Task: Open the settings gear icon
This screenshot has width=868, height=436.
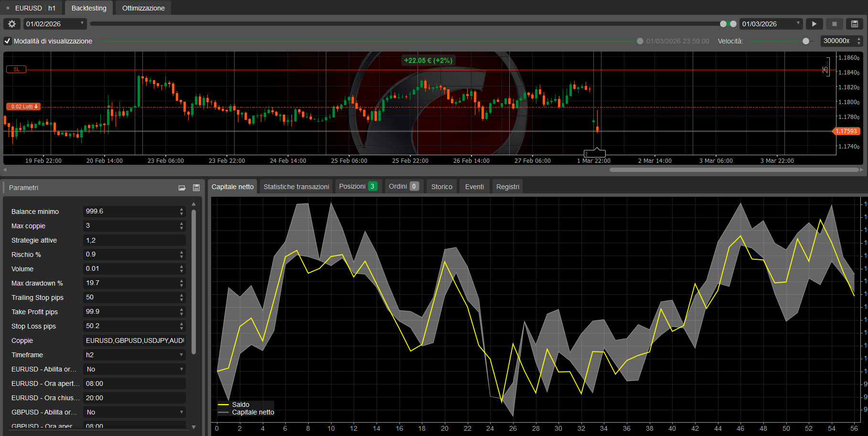Action: [x=11, y=23]
